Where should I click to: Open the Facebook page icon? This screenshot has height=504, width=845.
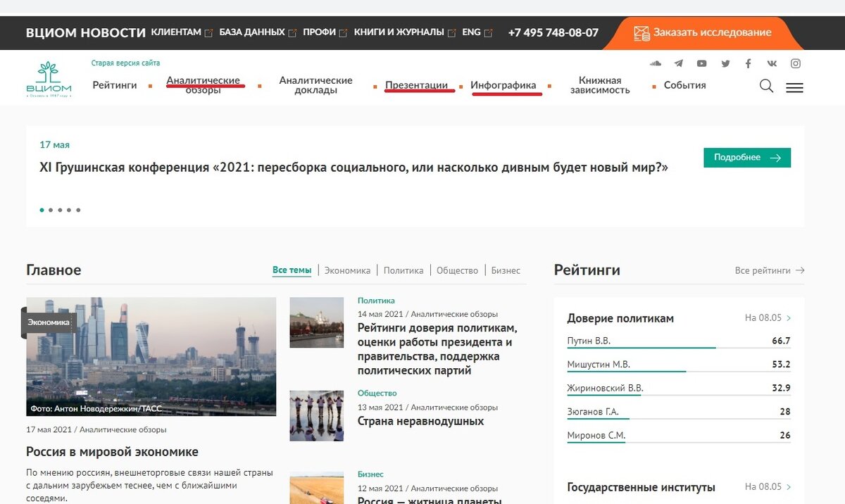[749, 63]
